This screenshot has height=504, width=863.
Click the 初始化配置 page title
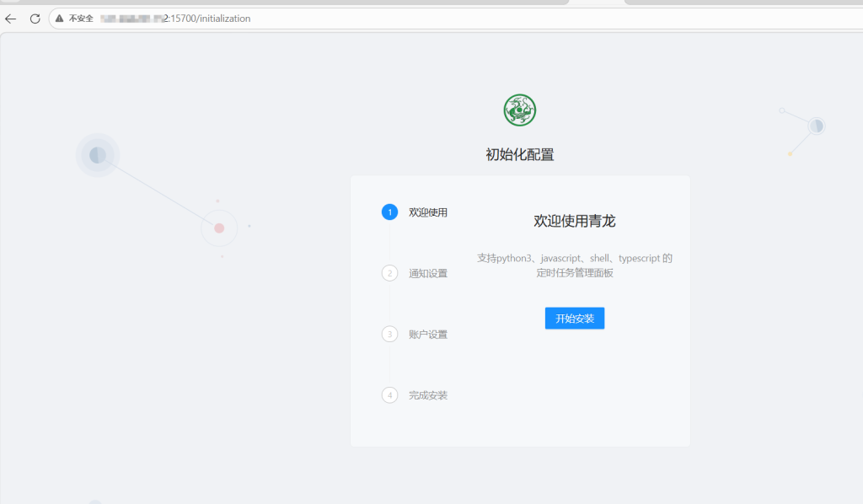(x=520, y=154)
